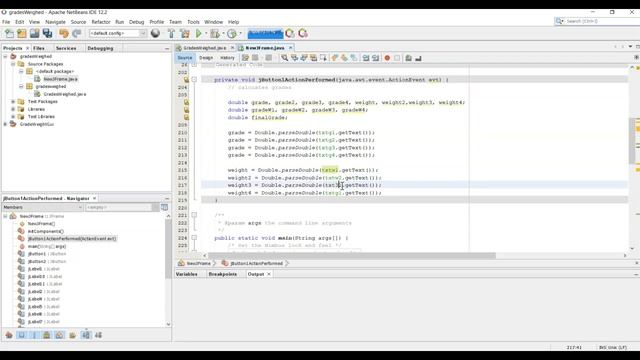Click the red Start Macro Recording icon
Viewport: 640px width, 360px height.
tap(387, 58)
